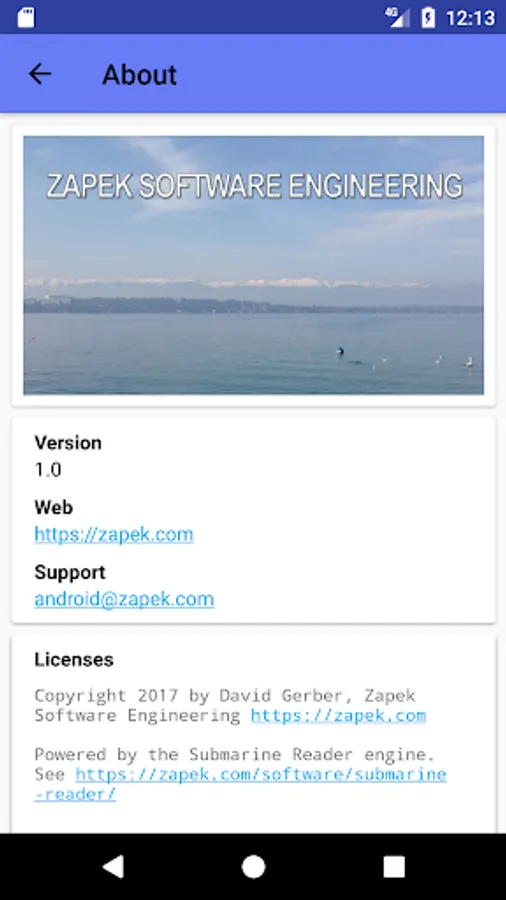The height and width of the screenshot is (900, 506).
Task: Open zapek.com link in Licenses copyright text
Action: 338,715
